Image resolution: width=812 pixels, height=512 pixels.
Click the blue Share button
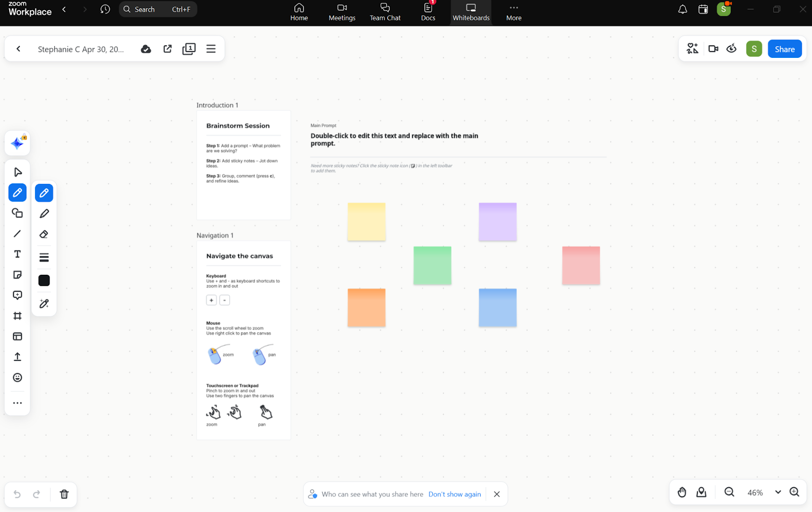point(785,49)
